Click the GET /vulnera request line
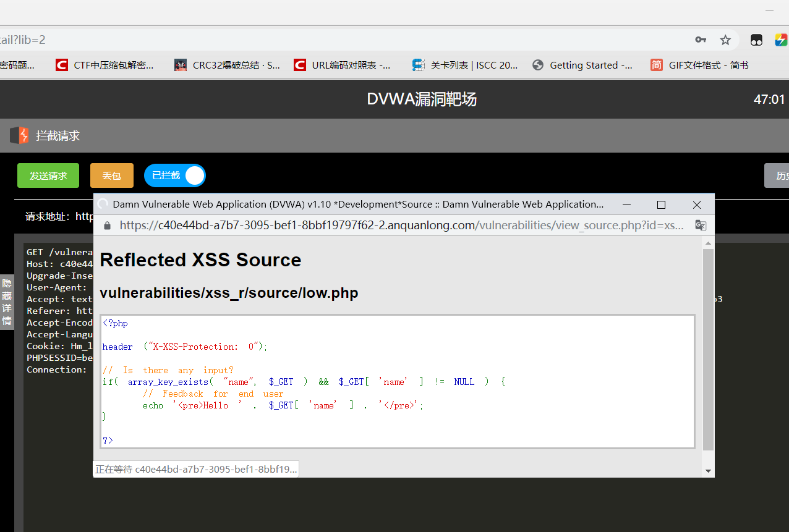The height and width of the screenshot is (532, 789). (x=59, y=252)
